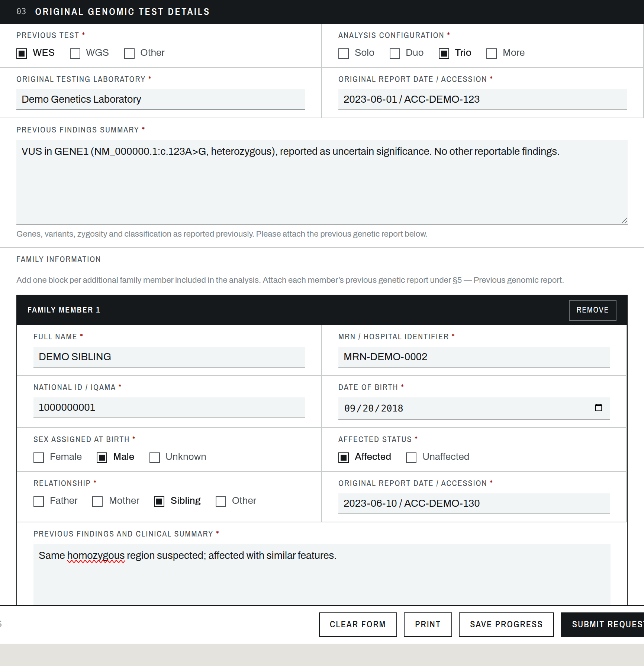Focus the MRN / Hospital Identifier field
The height and width of the screenshot is (666, 644).
click(474, 357)
